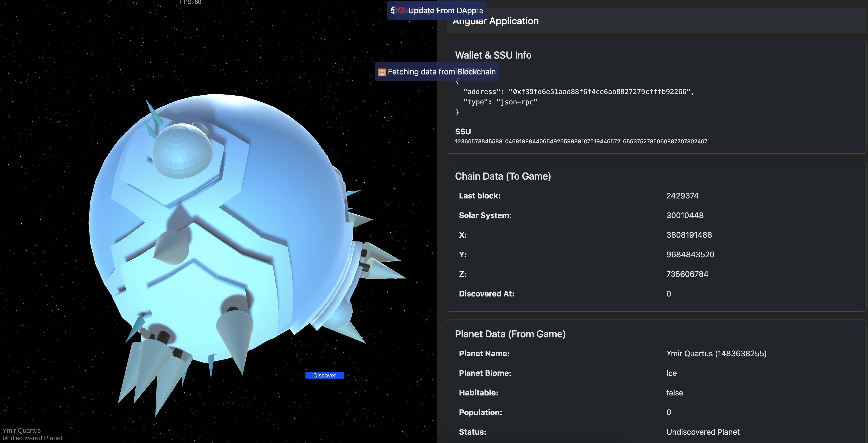Click the planet name Ymir Quartus (1483638255)
868x443 pixels.
pyautogui.click(x=716, y=354)
